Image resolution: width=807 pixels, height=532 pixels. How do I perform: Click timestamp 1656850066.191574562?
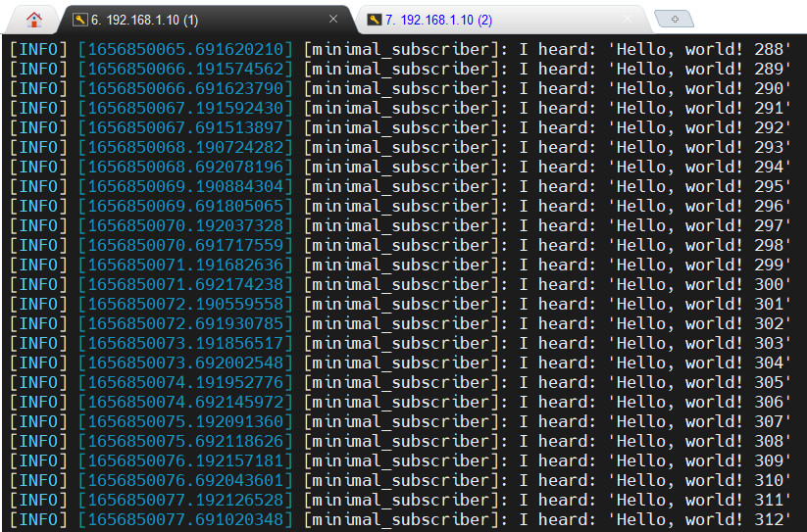tap(185, 69)
